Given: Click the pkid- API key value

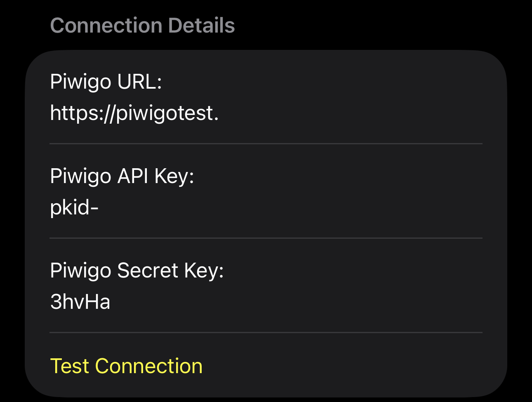Looking at the screenshot, I should (x=74, y=207).
